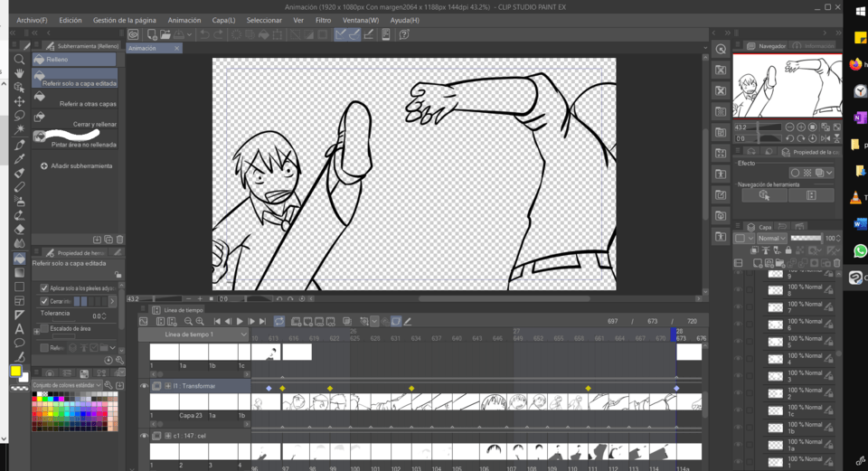Open Firefox from the Windows taskbar
This screenshot has height=471, width=868.
coord(856,63)
